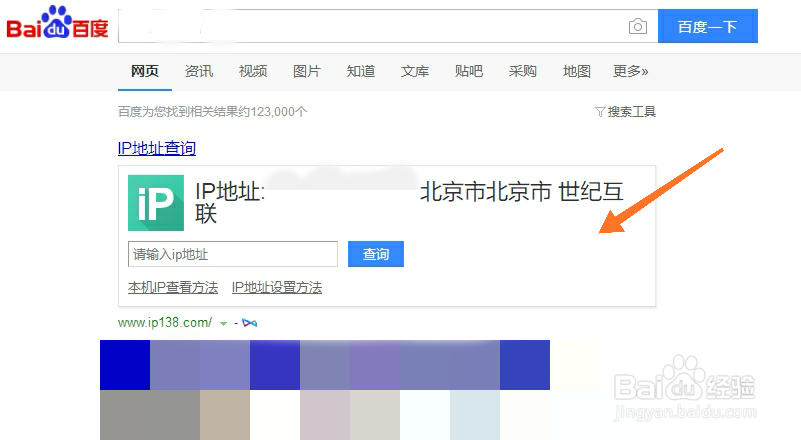Click the Baidu snapshot icon beside ip138 URL

tap(250, 323)
